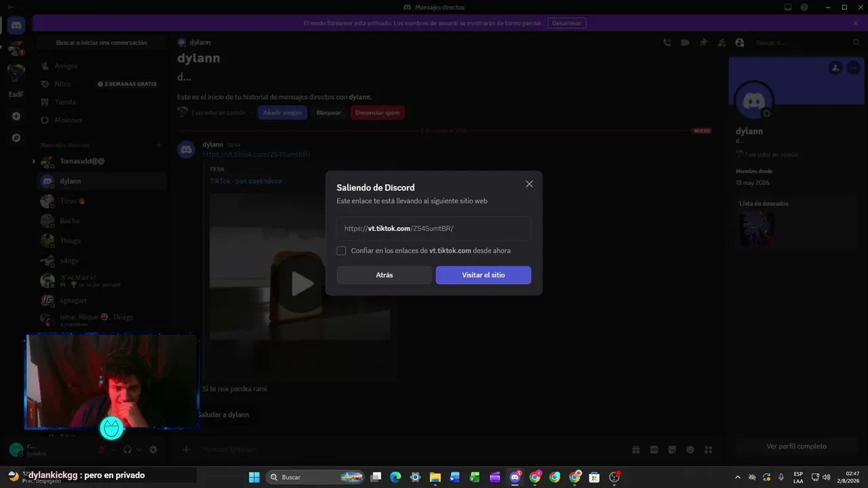Click the vt.tiktok.com URL field in dialog
Image resolution: width=868 pixels, height=488 pixels.
(x=434, y=228)
